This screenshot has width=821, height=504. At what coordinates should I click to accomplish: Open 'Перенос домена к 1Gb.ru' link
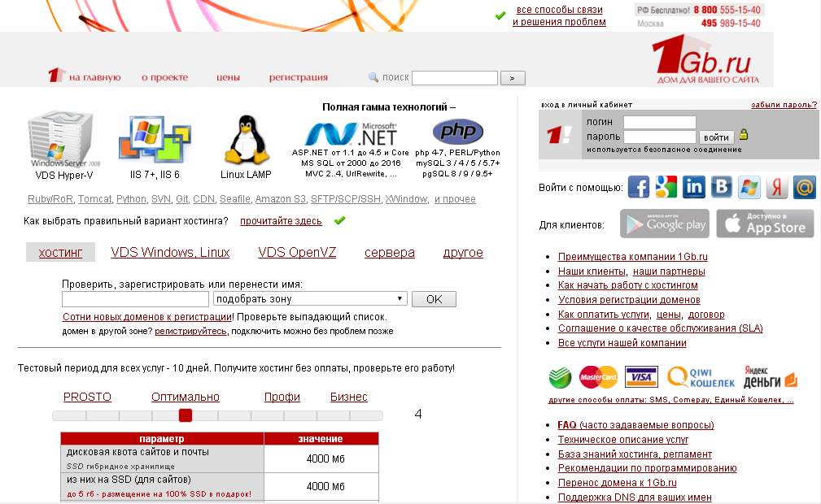click(x=618, y=483)
